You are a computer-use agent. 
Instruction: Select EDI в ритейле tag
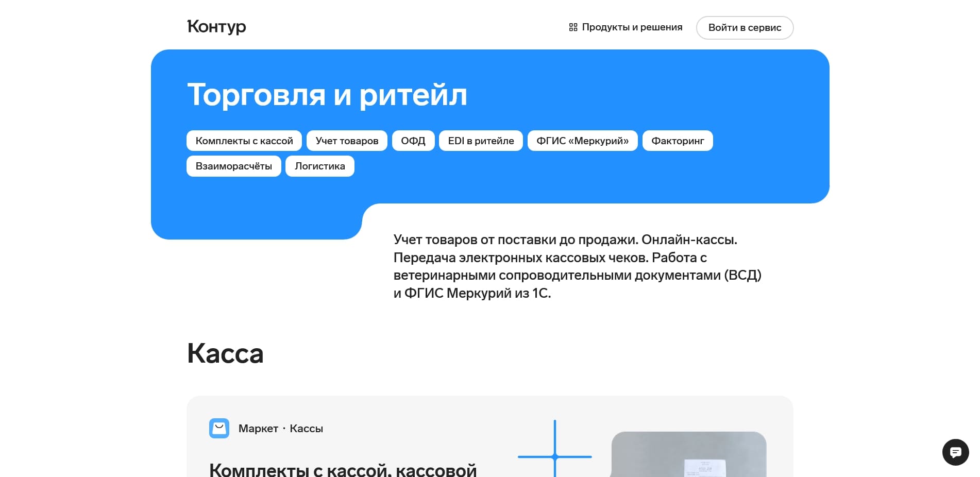tap(481, 141)
